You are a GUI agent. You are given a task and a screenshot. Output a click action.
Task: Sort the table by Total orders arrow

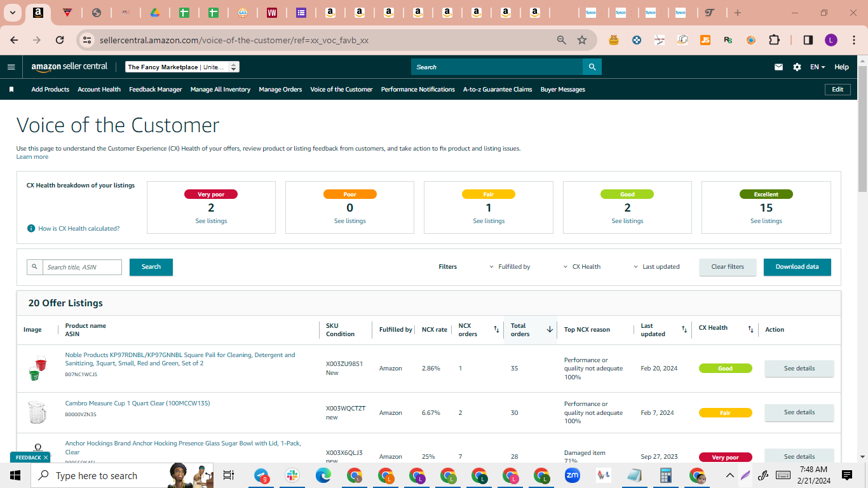point(550,329)
